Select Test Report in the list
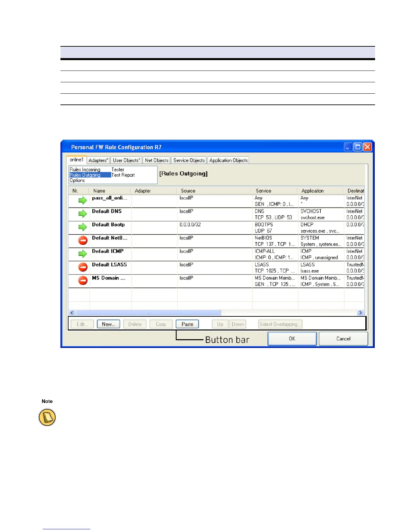 coord(123,175)
